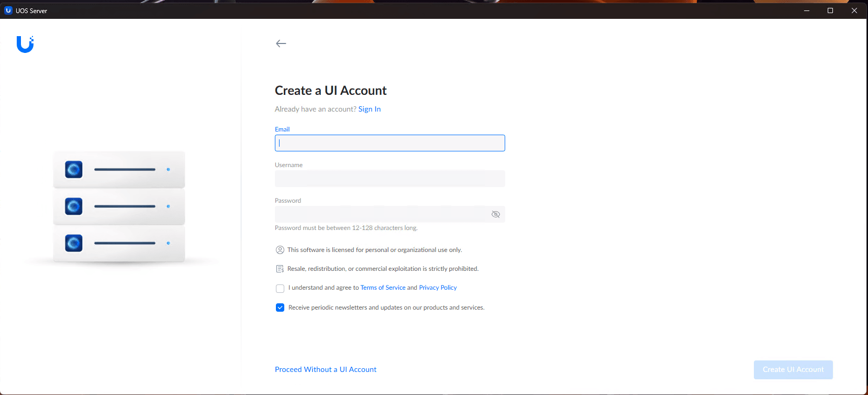View the Privacy Policy link

point(438,288)
